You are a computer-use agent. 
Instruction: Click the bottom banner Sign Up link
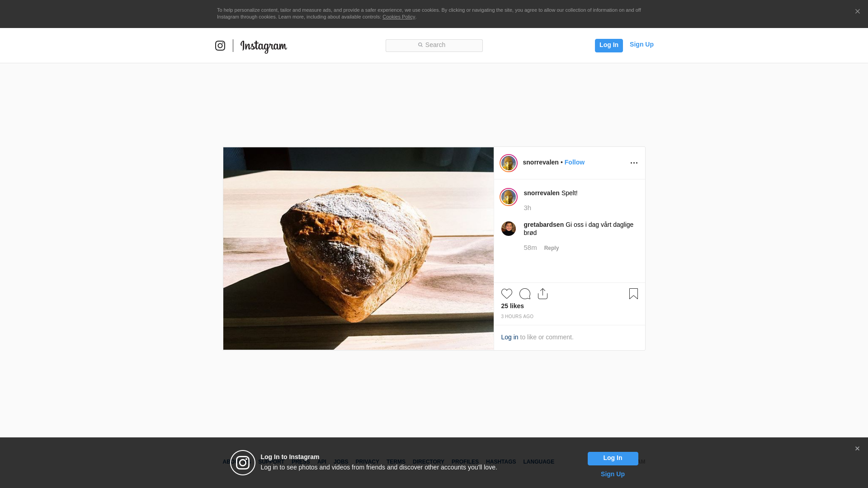(x=613, y=474)
